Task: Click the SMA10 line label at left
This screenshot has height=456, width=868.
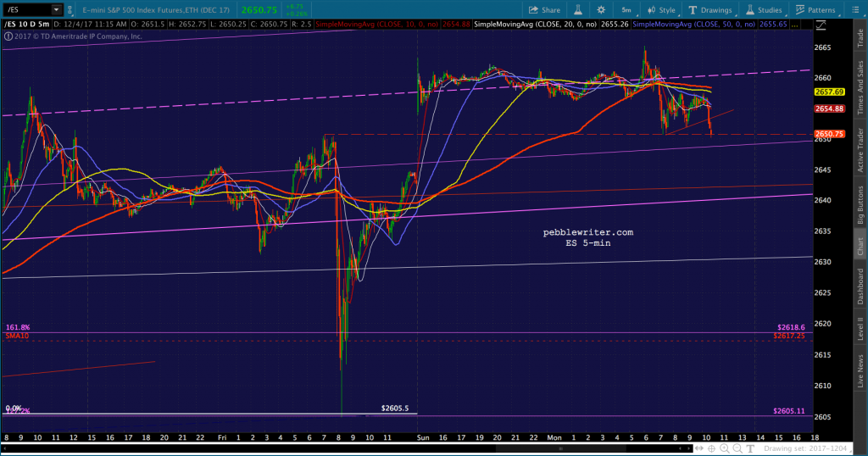Action: tap(17, 336)
